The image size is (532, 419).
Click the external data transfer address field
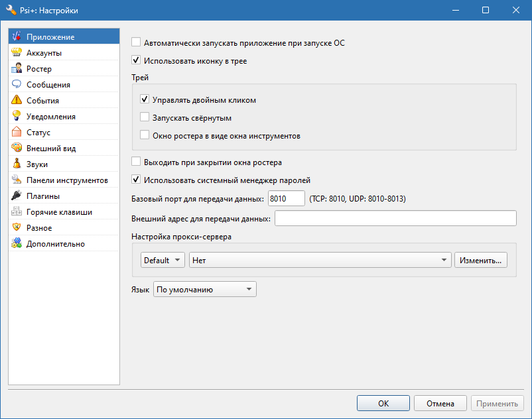tap(395, 217)
